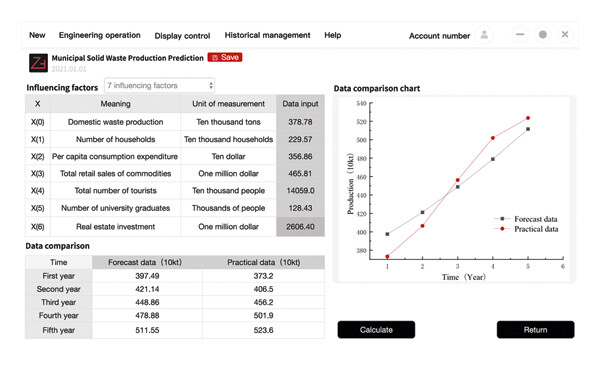Select Fourth year practical value 501.9
Viewport: 600px width, 370px height.
pos(264,315)
